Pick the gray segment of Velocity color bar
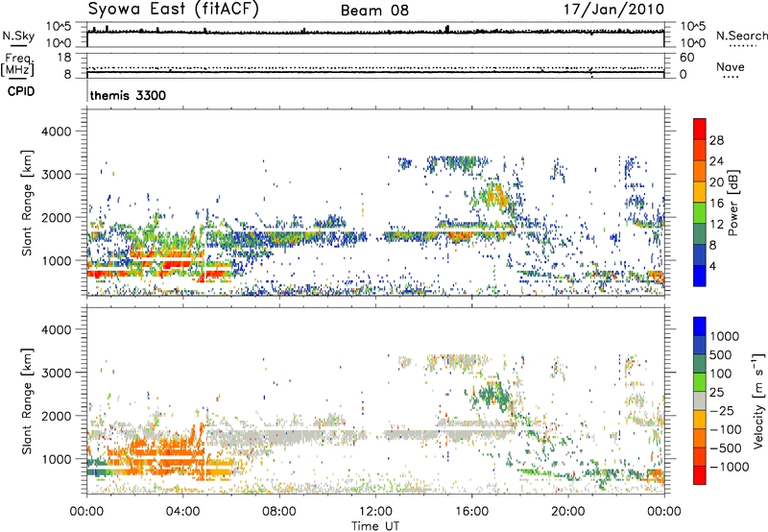This screenshot has height=532, width=768. point(700,400)
